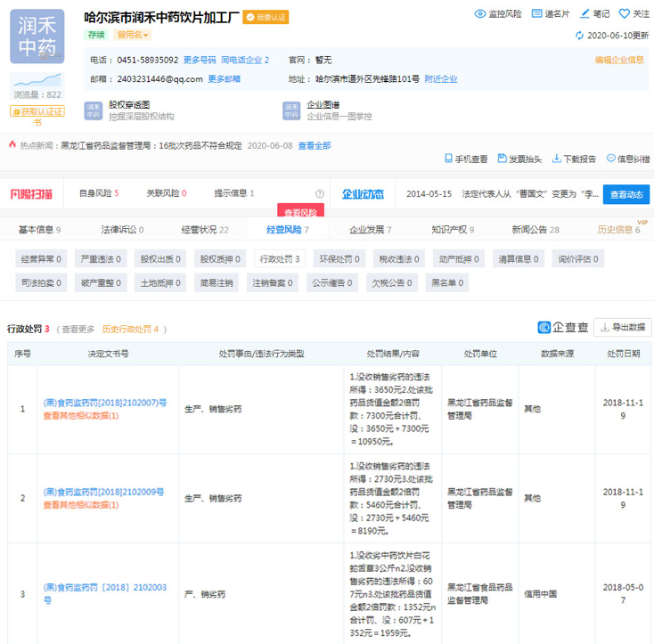Select the 税收违法 0 filter

(399, 259)
